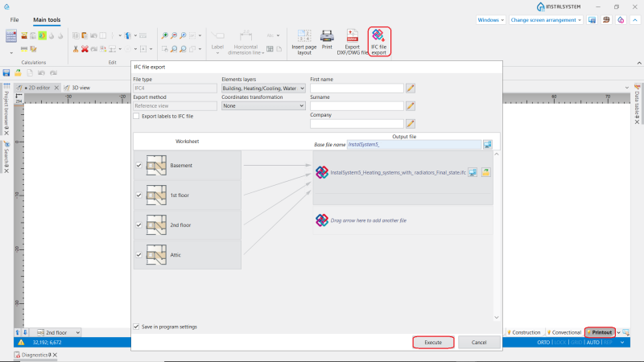This screenshot has width=644, height=362.
Task: Click the pencil icon next to Surname
Action: (x=411, y=106)
